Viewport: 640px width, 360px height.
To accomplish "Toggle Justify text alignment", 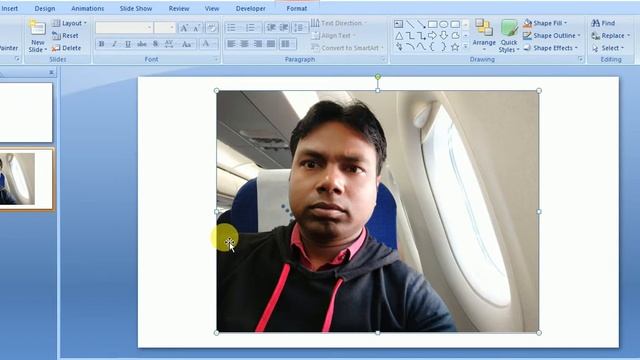I will coord(271,44).
